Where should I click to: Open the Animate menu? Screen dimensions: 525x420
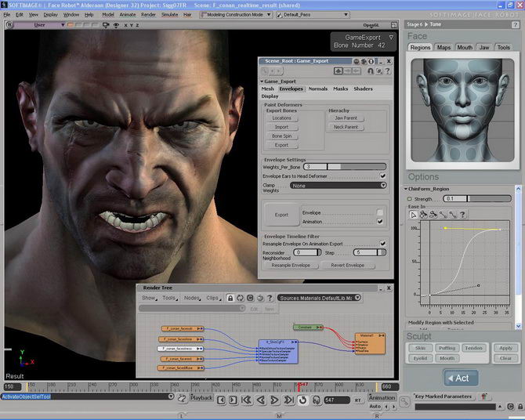pos(128,15)
